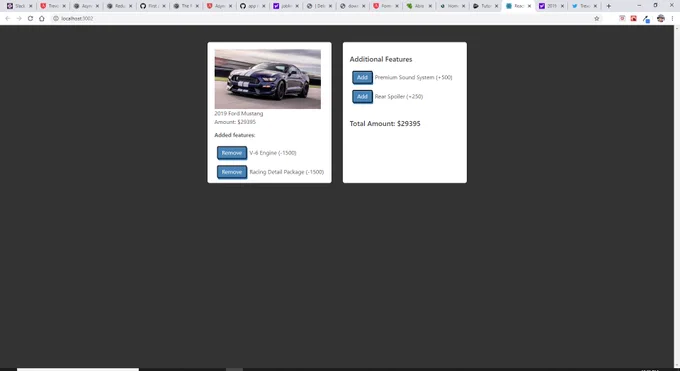
Task: Click the red extension icon in toolbar
Action: 634,18
